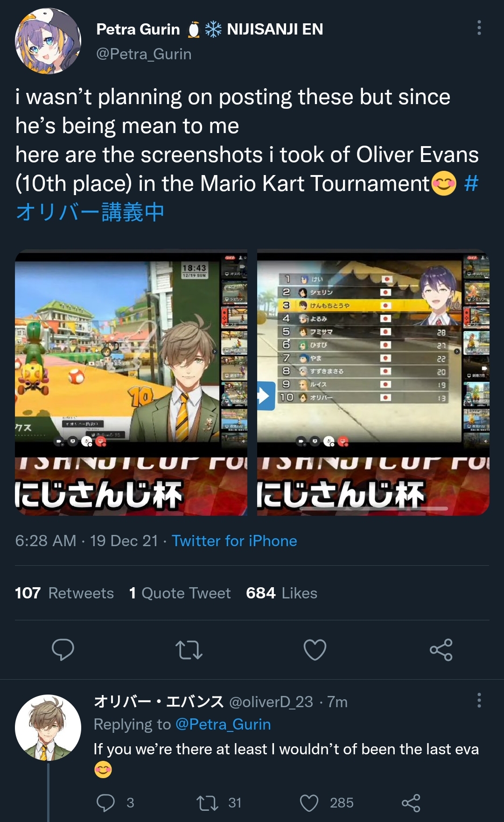504x822 pixels.
Task: Open Petra Gurin's profile avatar
Action: point(48,41)
